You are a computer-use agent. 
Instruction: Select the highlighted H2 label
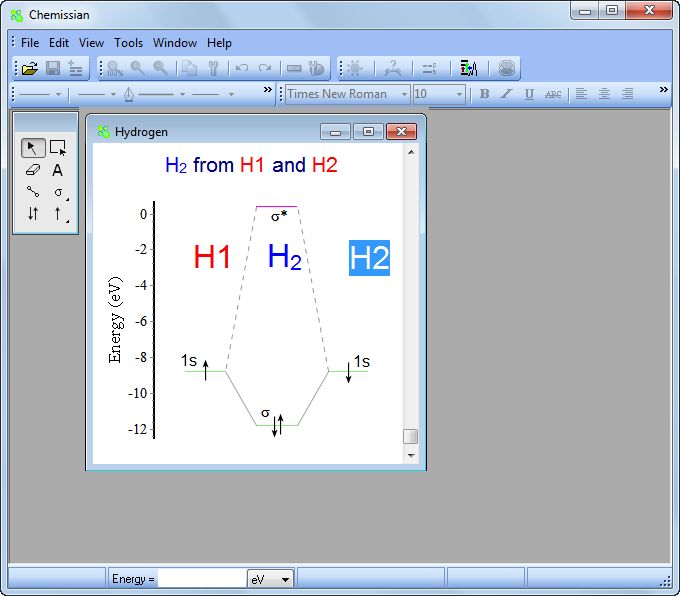tap(369, 258)
